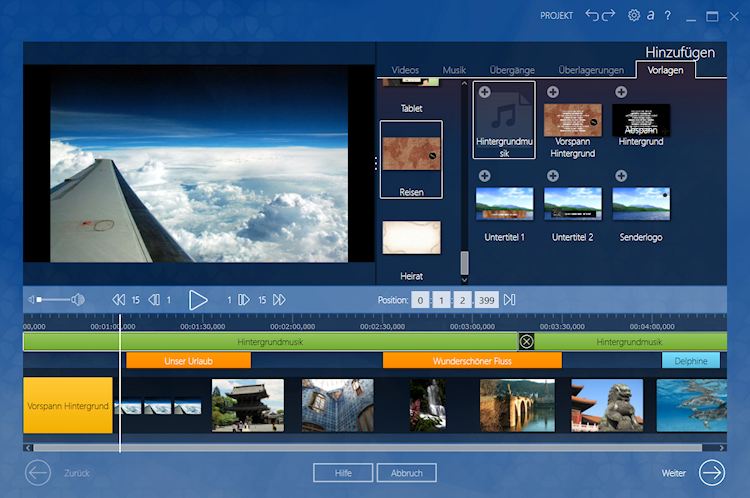This screenshot has width=750, height=498.
Task: Click the Hilfe button
Action: (x=343, y=473)
